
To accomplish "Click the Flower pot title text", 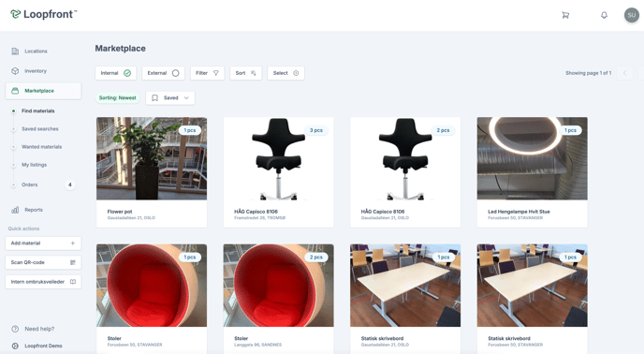I will (120, 212).
